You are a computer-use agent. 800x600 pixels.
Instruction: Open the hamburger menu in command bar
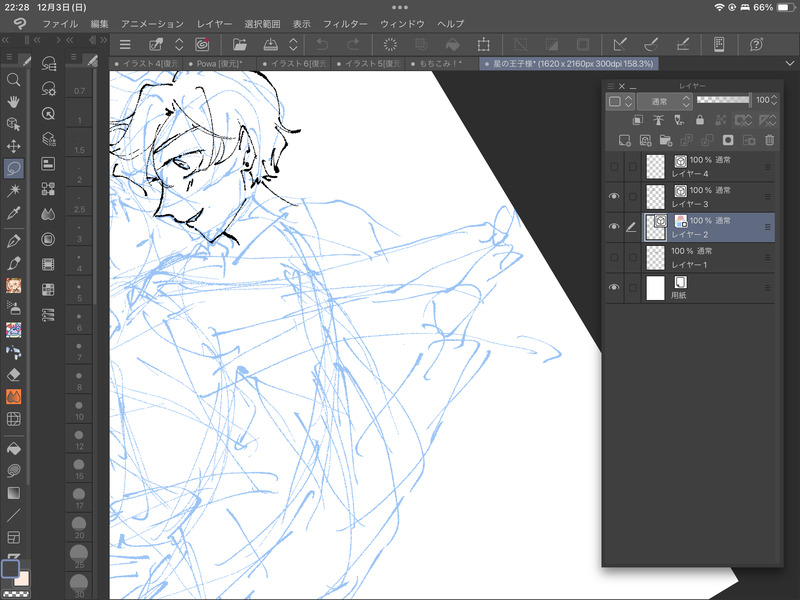pyautogui.click(x=125, y=45)
